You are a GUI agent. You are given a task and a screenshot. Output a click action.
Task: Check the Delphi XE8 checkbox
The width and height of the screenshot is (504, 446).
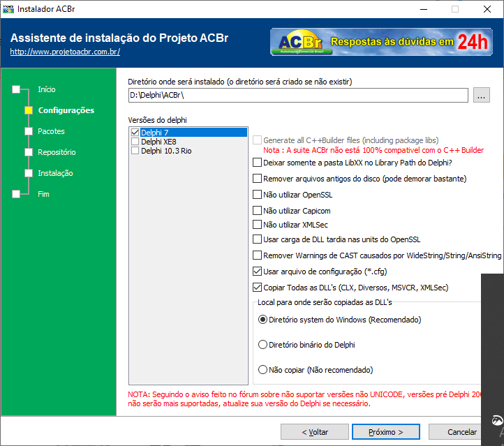click(x=135, y=142)
